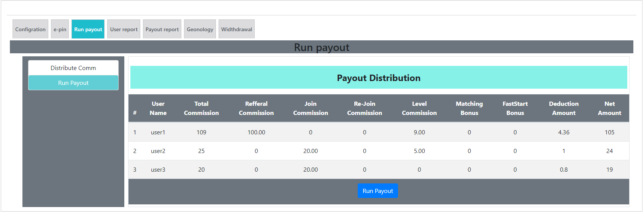This screenshot has height=212, width=644.
Task: Click the Total Commission column header
Action: point(201,108)
